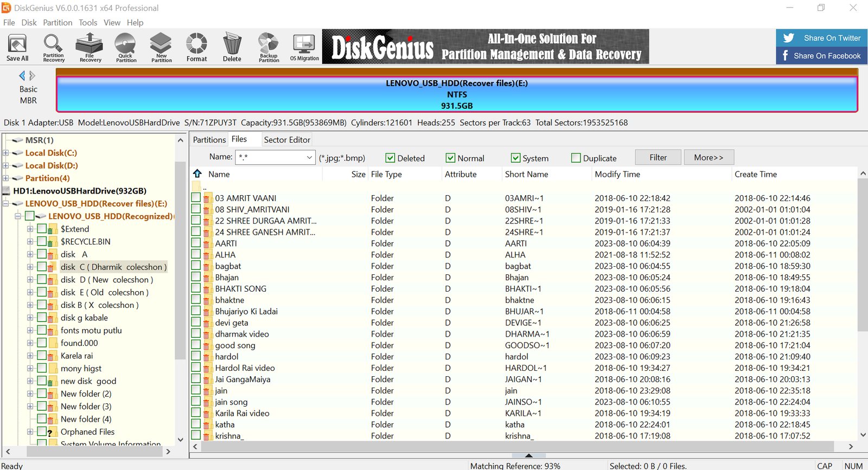The width and height of the screenshot is (868, 470).
Task: Click the Save All toolbar icon
Action: (17, 47)
